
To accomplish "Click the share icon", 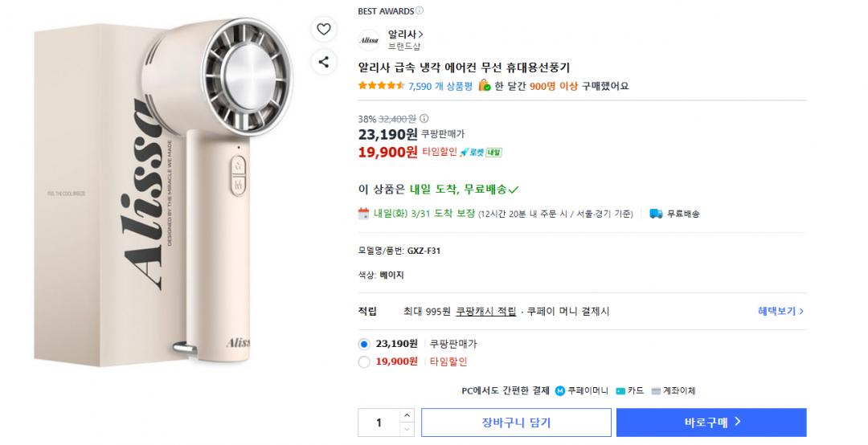I will 323,61.
